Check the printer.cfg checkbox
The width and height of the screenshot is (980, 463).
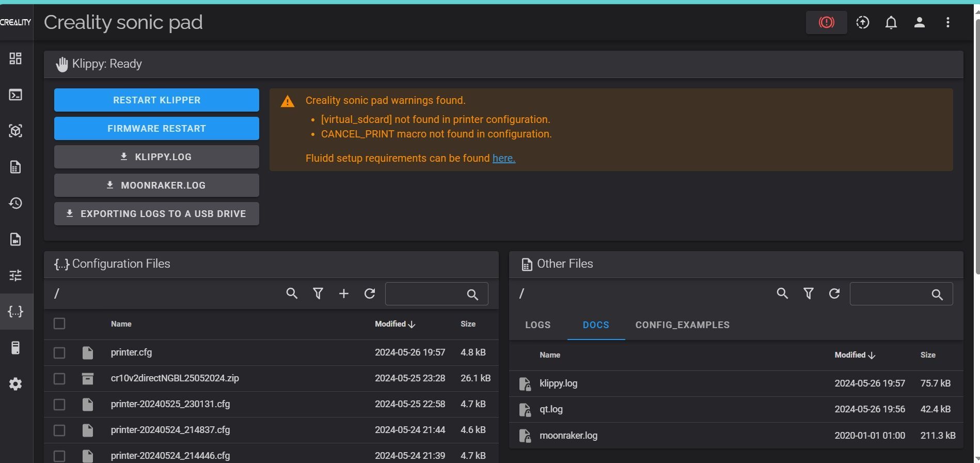pyautogui.click(x=59, y=352)
